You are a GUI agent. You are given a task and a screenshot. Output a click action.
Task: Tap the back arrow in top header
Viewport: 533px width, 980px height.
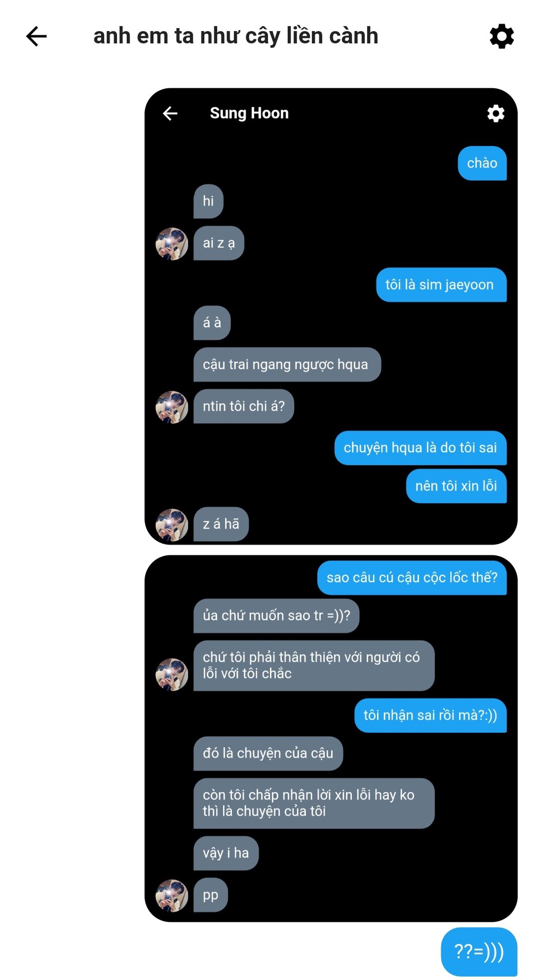pyautogui.click(x=36, y=36)
